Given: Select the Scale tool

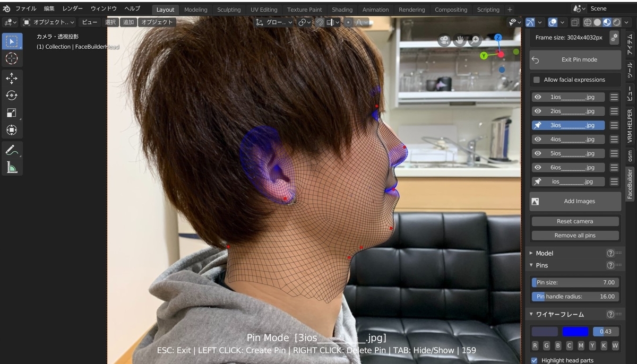Looking at the screenshot, I should point(12,112).
